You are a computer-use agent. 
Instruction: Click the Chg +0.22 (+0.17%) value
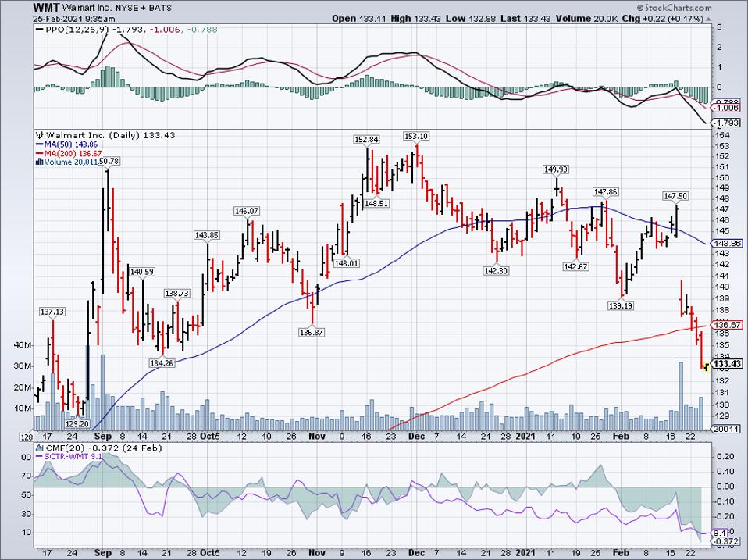663,19
